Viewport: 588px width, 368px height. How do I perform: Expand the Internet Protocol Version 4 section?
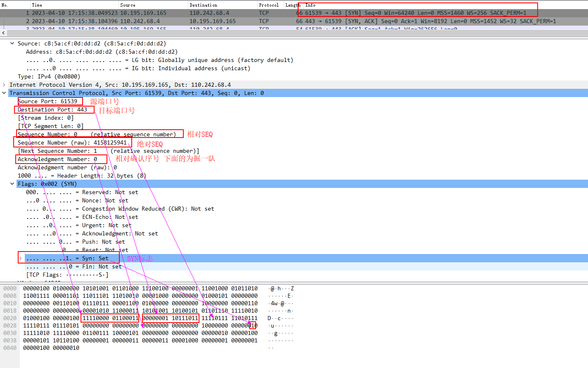[4, 85]
